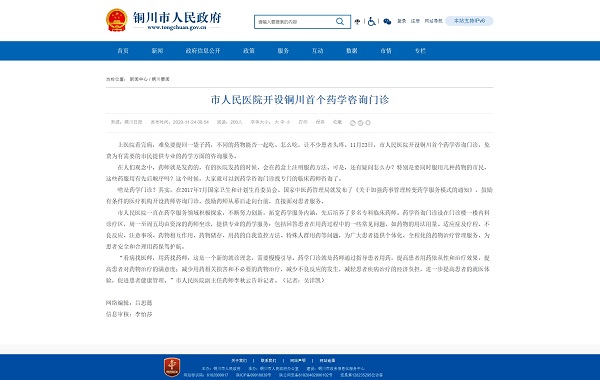Open 服务 in the navigation bar

283,51
